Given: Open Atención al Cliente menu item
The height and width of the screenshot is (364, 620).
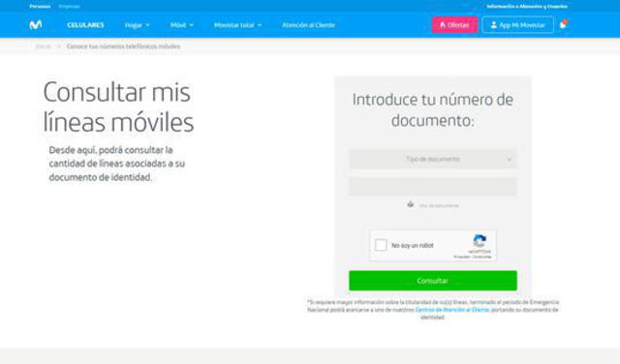Looking at the screenshot, I should (x=308, y=25).
